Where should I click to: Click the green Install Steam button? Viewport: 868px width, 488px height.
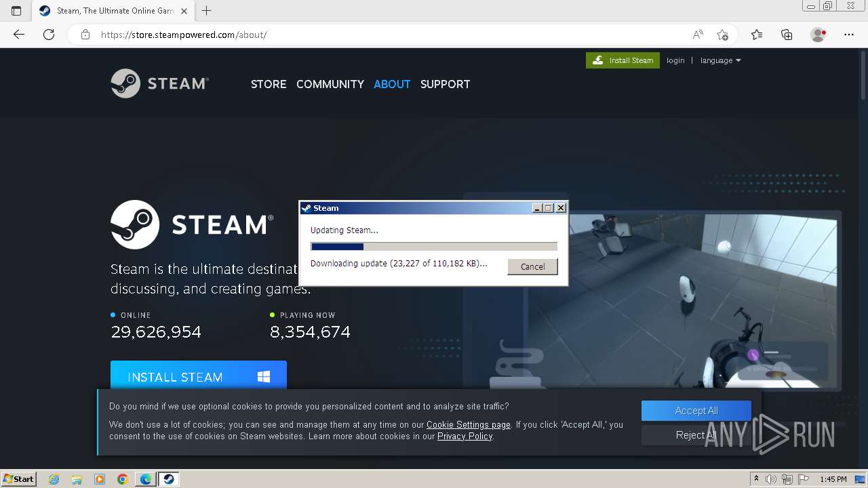(x=623, y=60)
